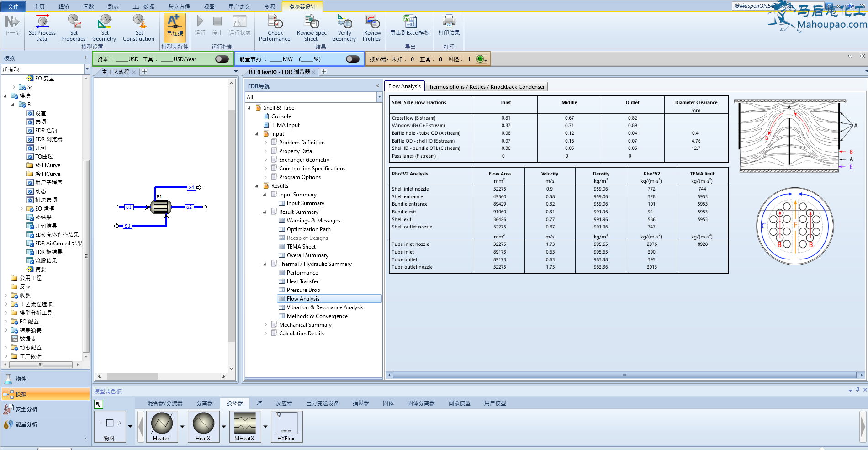The width and height of the screenshot is (868, 450).
Task: Toggle the 资本 cost switch
Action: click(x=222, y=59)
